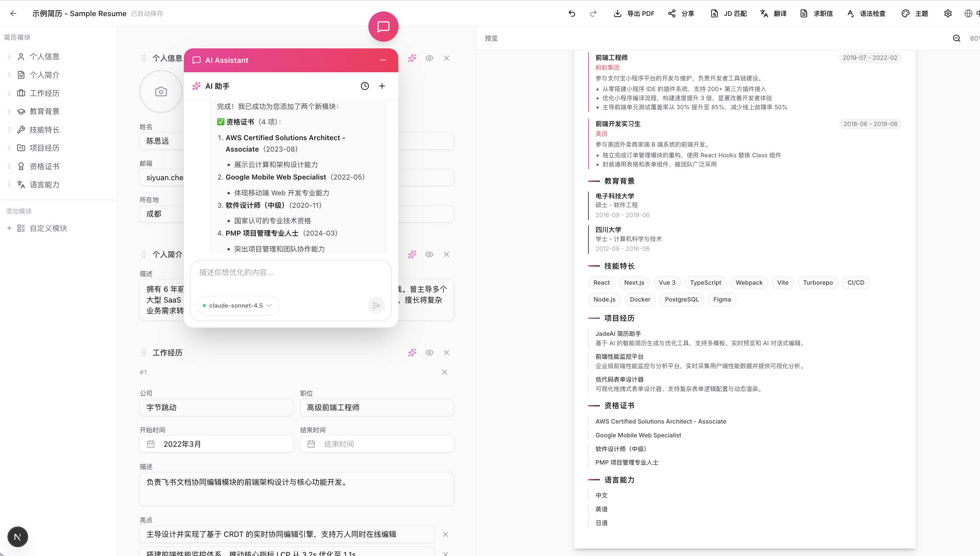Open the JD 匹配 tool in toolbar
Viewport: 980px width, 556px height.
pos(728,13)
